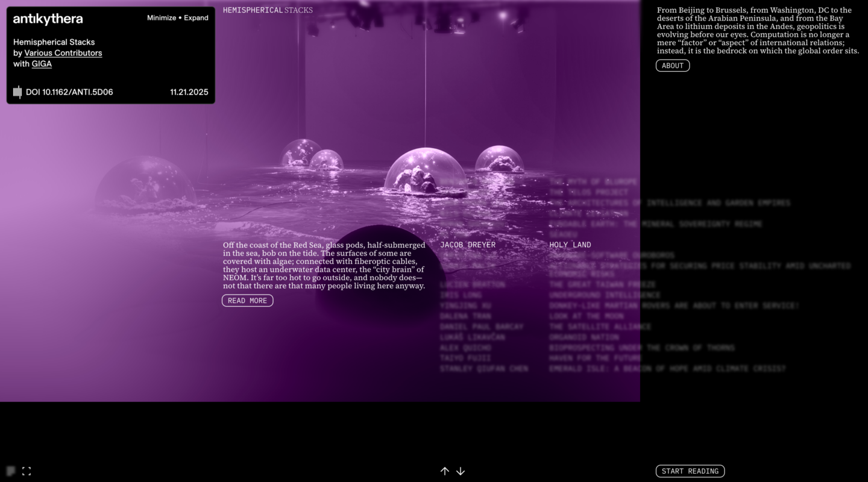868x482 pixels.
Task: Click the down arrow navigation icon
Action: pyautogui.click(x=461, y=471)
